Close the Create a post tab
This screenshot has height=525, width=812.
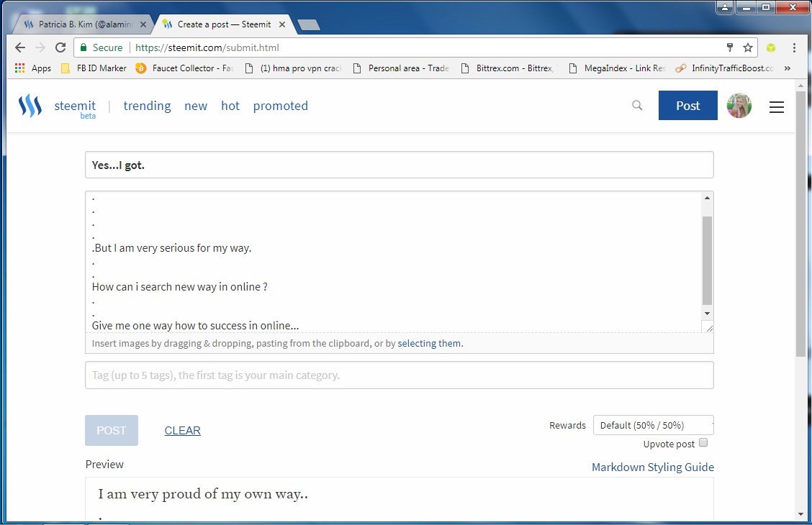click(282, 24)
